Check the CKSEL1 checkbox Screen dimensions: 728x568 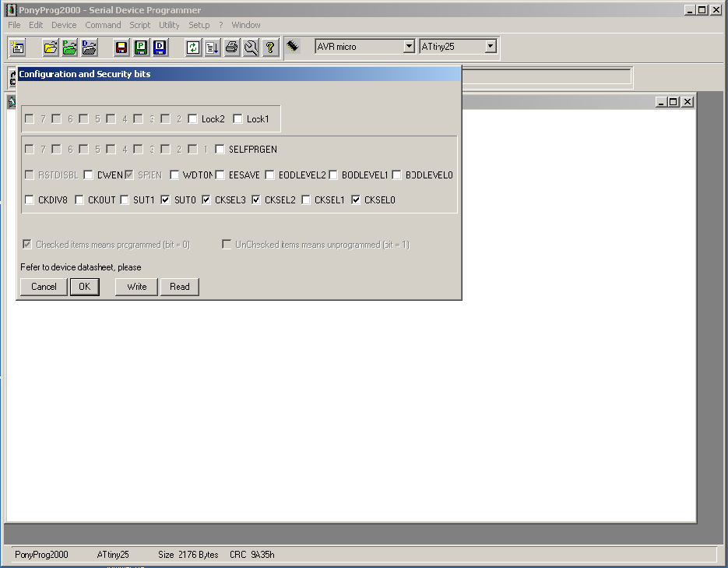[306, 199]
